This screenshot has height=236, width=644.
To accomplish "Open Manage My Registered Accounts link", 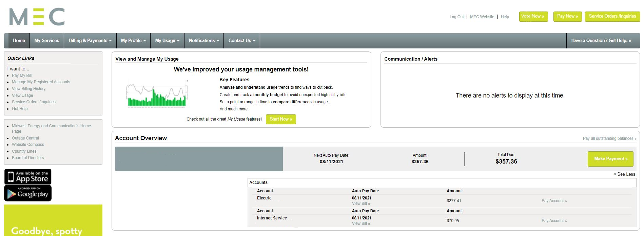I will (x=41, y=82).
